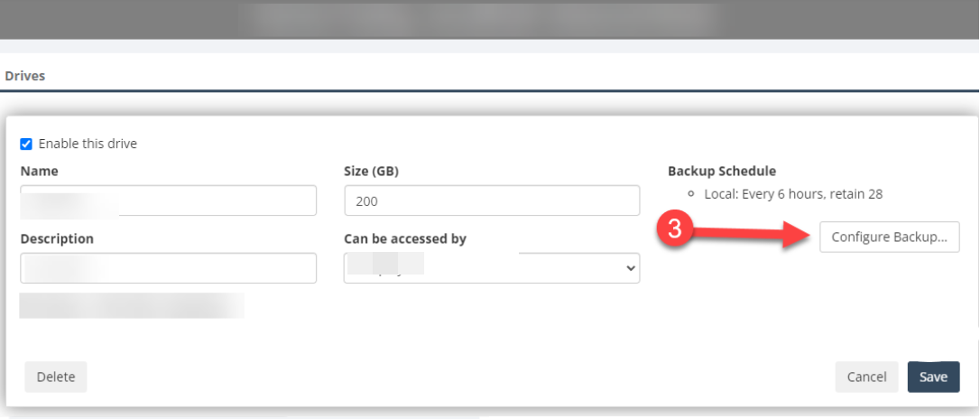Open the Configure Backup dialog
The width and height of the screenshot is (980, 419).
[x=890, y=237]
